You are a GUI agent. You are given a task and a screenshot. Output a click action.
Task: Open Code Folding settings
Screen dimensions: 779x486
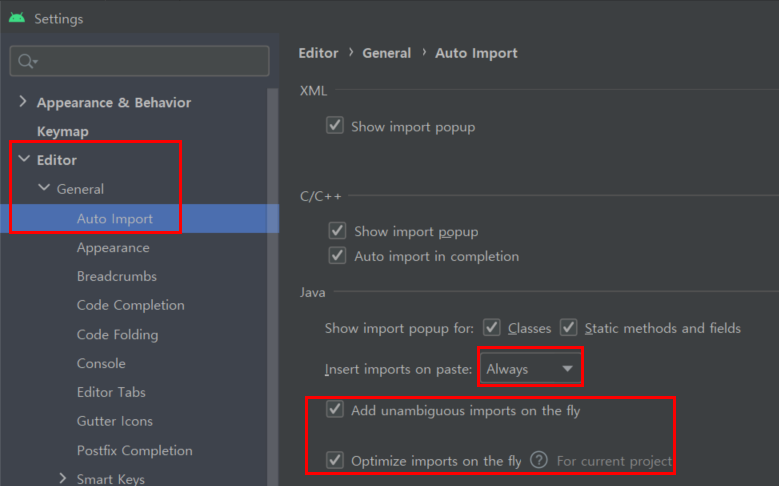tap(117, 334)
